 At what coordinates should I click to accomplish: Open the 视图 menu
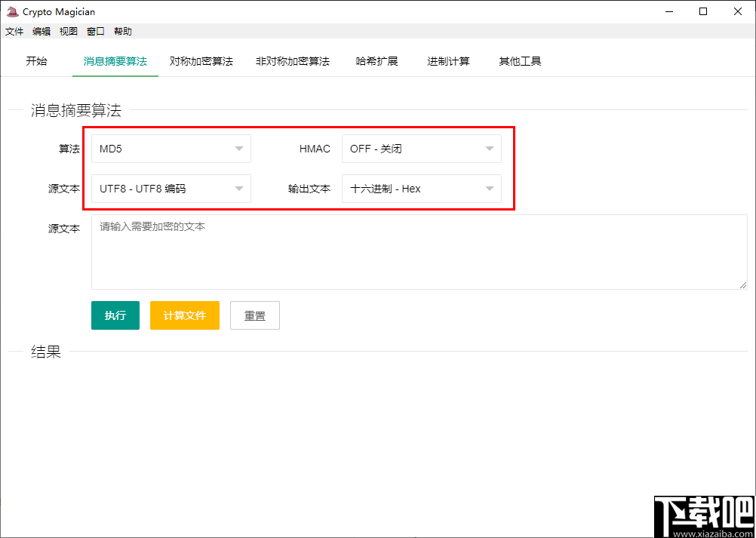(x=69, y=31)
